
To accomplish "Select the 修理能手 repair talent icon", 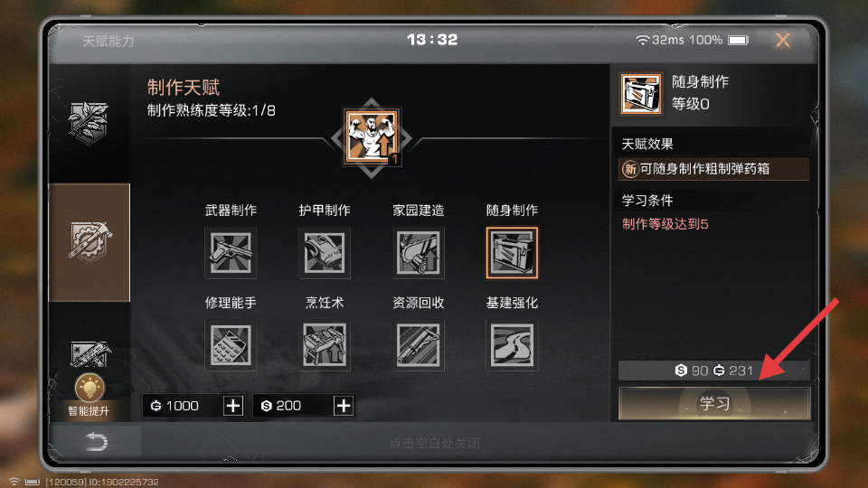I will [x=231, y=345].
